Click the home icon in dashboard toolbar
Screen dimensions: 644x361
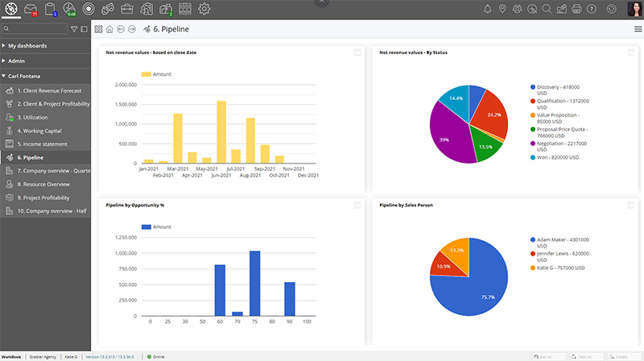[x=109, y=29]
